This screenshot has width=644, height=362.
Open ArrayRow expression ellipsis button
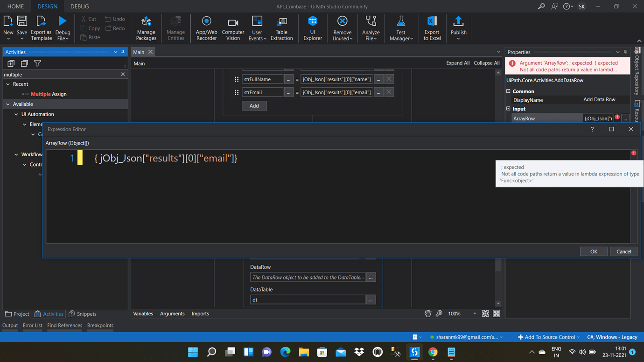coord(625,118)
